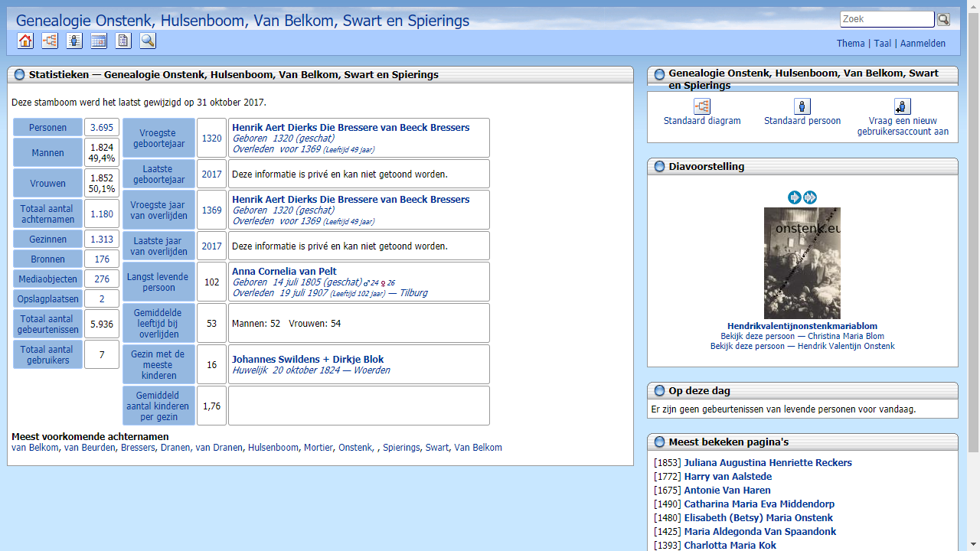This screenshot has width=980, height=551.
Task: Open the calendar icon in the toolbar
Action: pyautogui.click(x=99, y=41)
